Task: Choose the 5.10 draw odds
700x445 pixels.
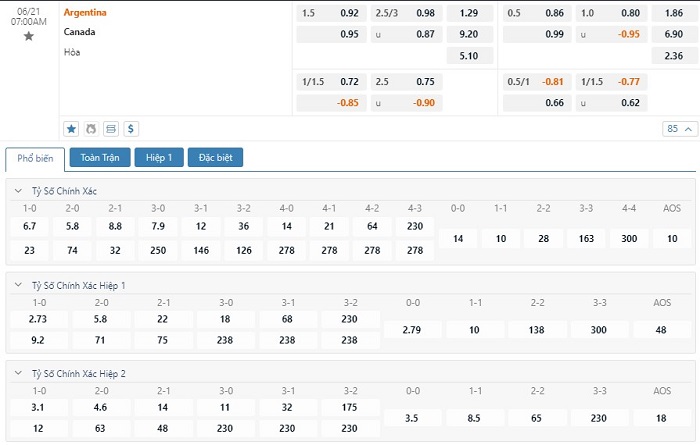Action: [x=468, y=55]
